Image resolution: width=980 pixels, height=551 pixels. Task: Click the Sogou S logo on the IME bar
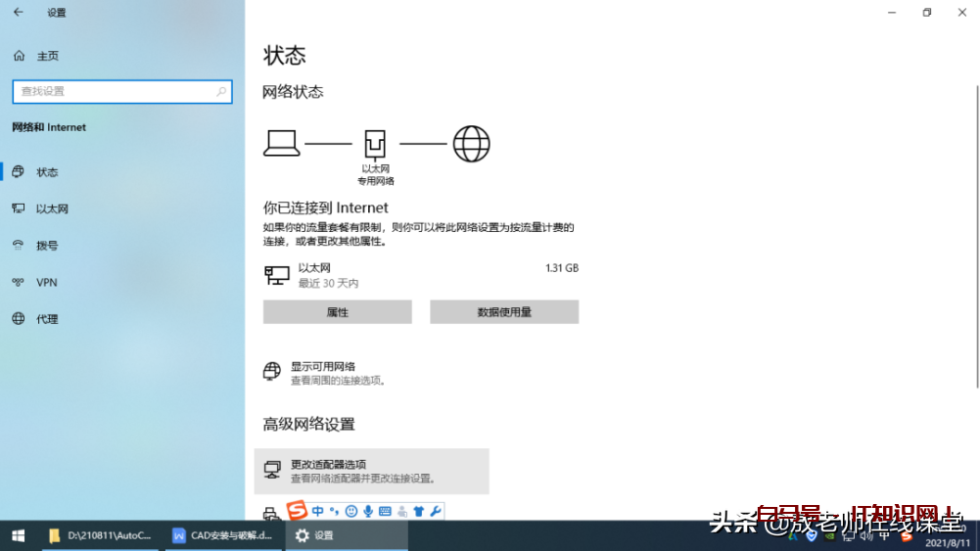coord(297,511)
